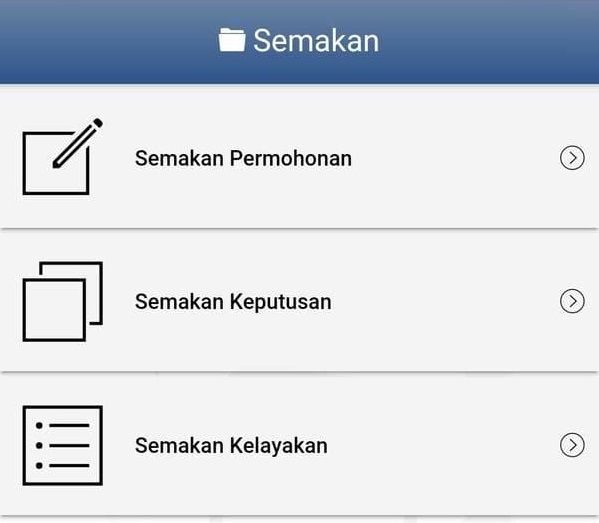Click the folder icon beside Semakan title
Viewport: 599px width, 523px height.
232,40
